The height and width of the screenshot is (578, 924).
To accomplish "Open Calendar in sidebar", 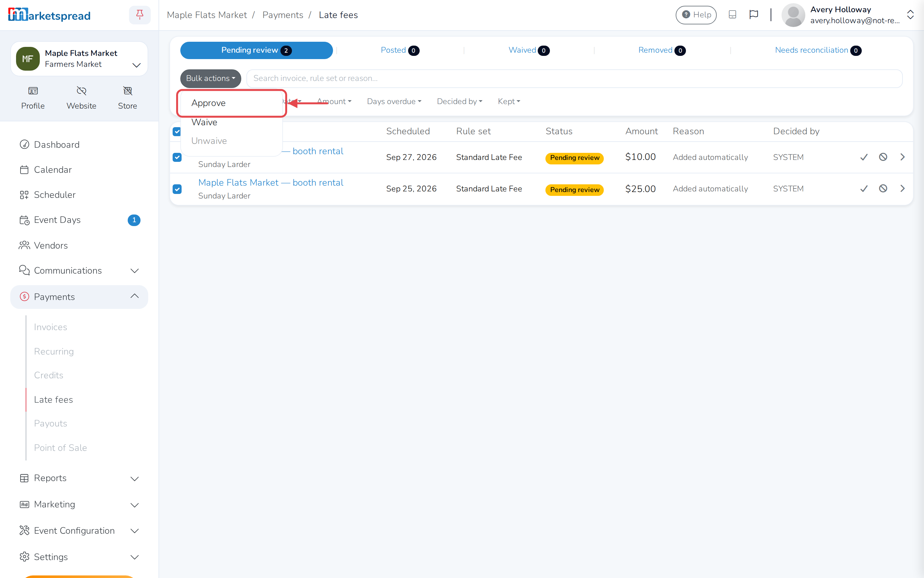I will tap(79, 170).
